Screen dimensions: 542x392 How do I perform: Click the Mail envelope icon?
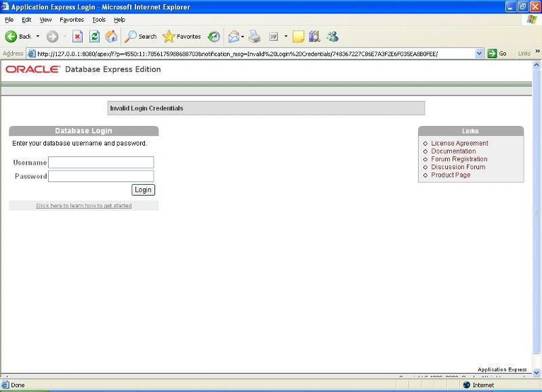234,37
